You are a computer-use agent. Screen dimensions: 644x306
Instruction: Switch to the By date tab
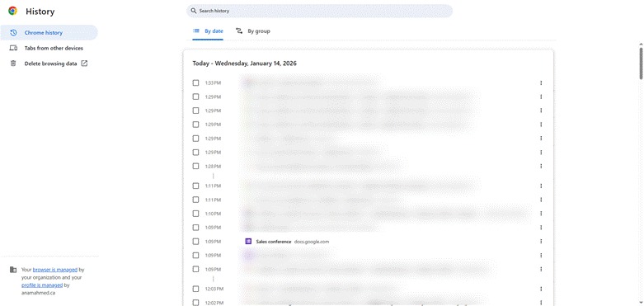(208, 31)
